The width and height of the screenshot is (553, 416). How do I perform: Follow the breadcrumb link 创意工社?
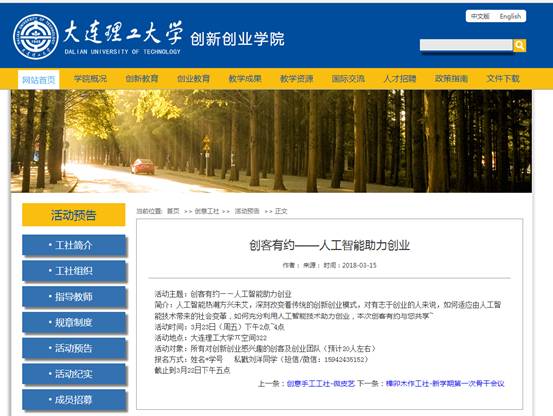pos(207,211)
